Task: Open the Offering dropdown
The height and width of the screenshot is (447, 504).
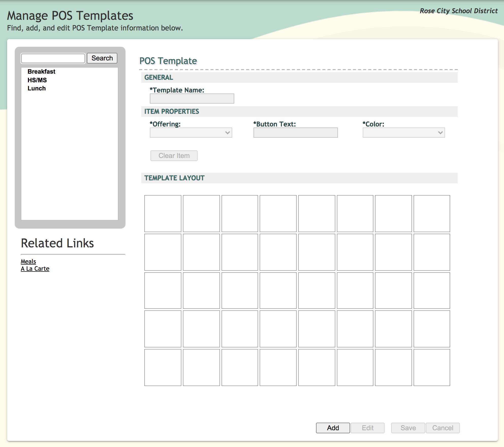Action: pyautogui.click(x=191, y=133)
